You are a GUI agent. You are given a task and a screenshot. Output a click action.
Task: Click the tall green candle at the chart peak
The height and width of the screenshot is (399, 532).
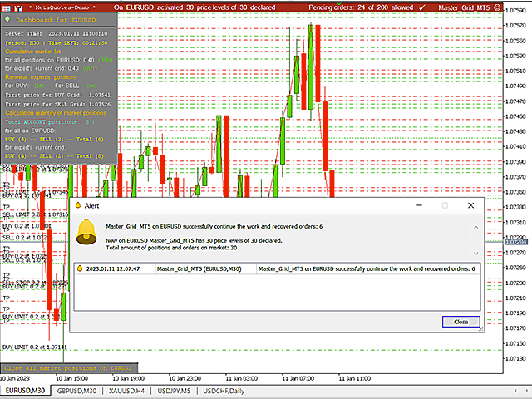click(310, 66)
